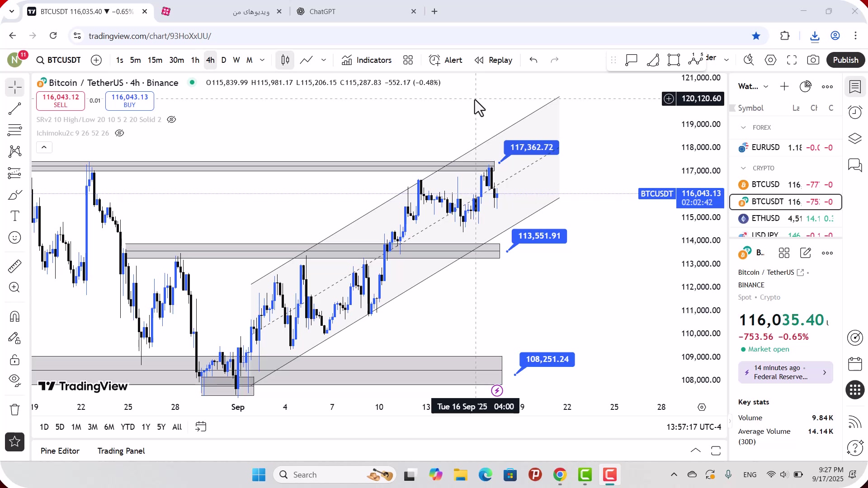Select the Daily D timeframe
The image size is (868, 488).
click(x=224, y=60)
